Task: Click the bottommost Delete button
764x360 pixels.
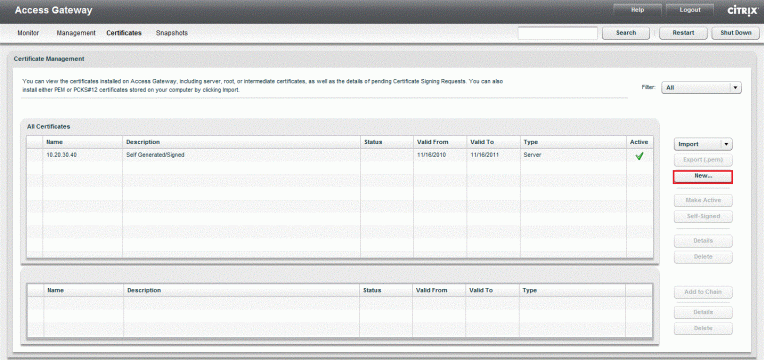Action: coord(703,328)
